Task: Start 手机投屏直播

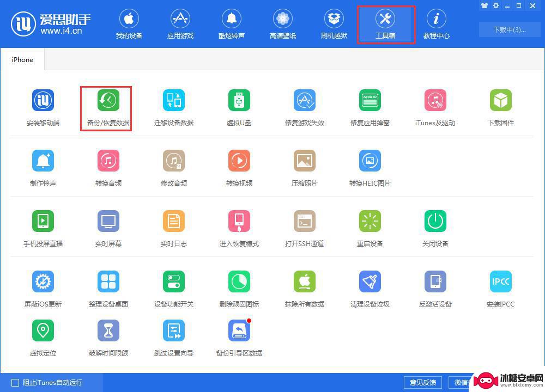Action: [x=43, y=228]
